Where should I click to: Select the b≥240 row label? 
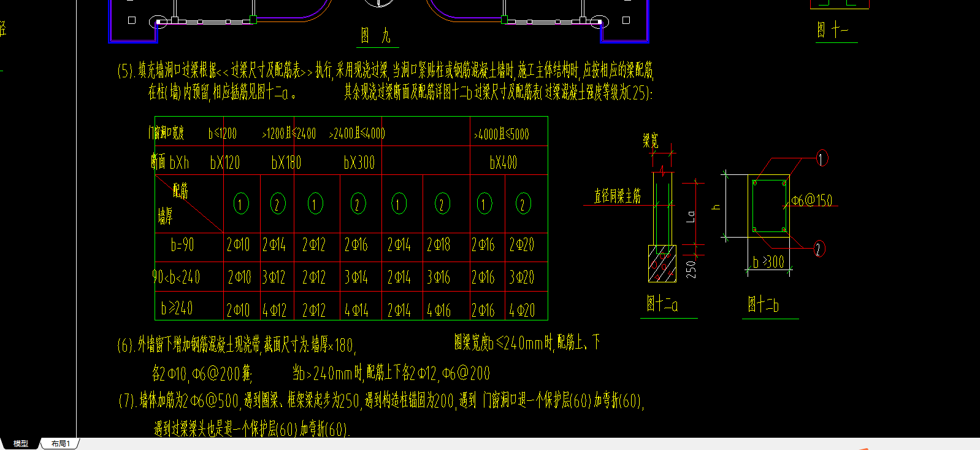tap(177, 308)
